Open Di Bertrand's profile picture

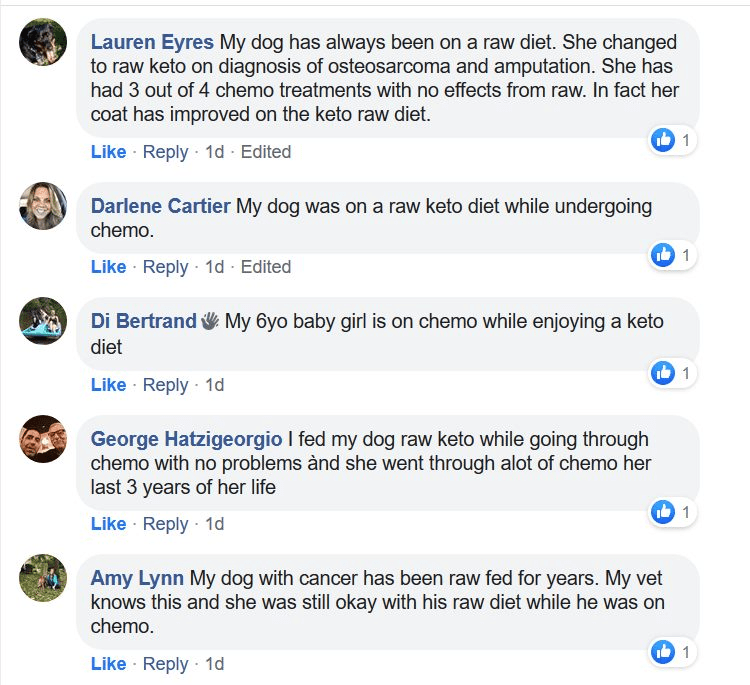[43, 321]
